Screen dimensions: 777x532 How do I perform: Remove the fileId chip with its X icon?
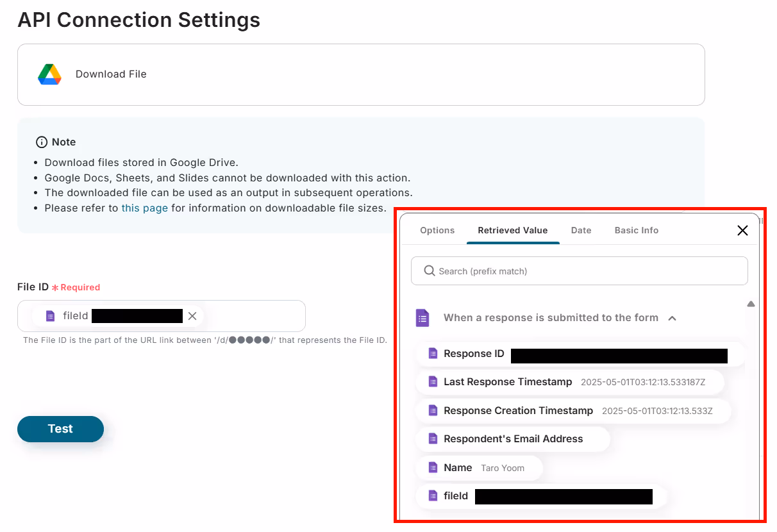[192, 316]
